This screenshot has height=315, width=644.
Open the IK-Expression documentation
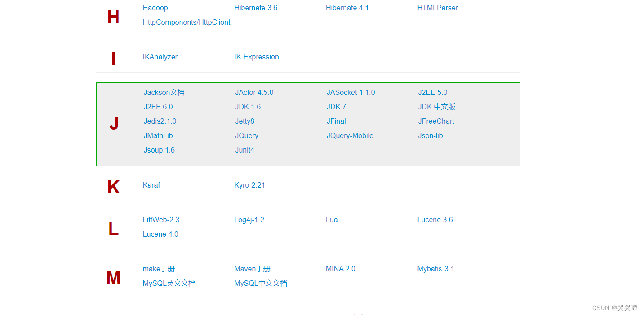[256, 57]
